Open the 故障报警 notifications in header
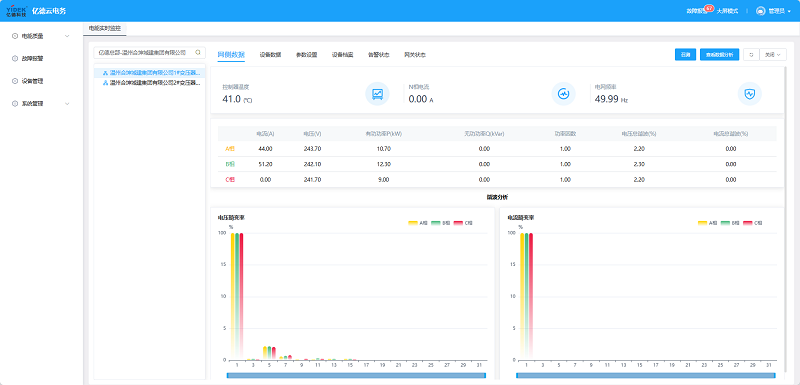The image size is (800, 385). (x=696, y=11)
